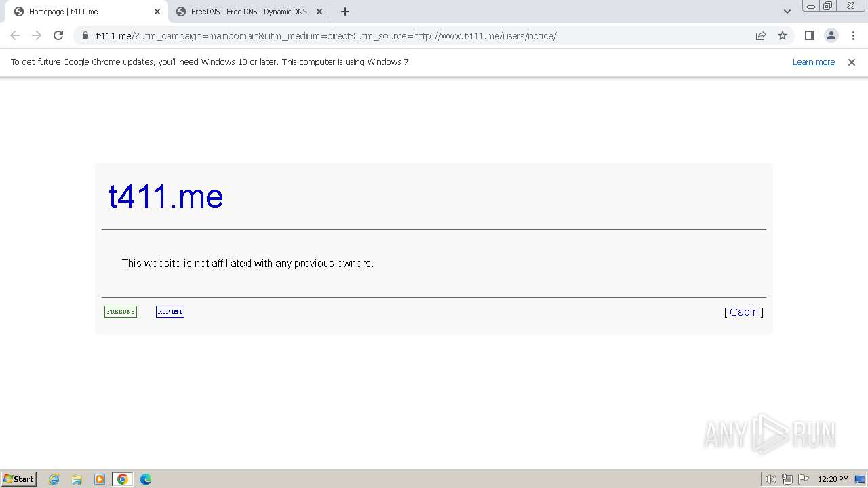This screenshot has width=868, height=488.
Task: Open Chrome side panel
Action: tap(809, 35)
